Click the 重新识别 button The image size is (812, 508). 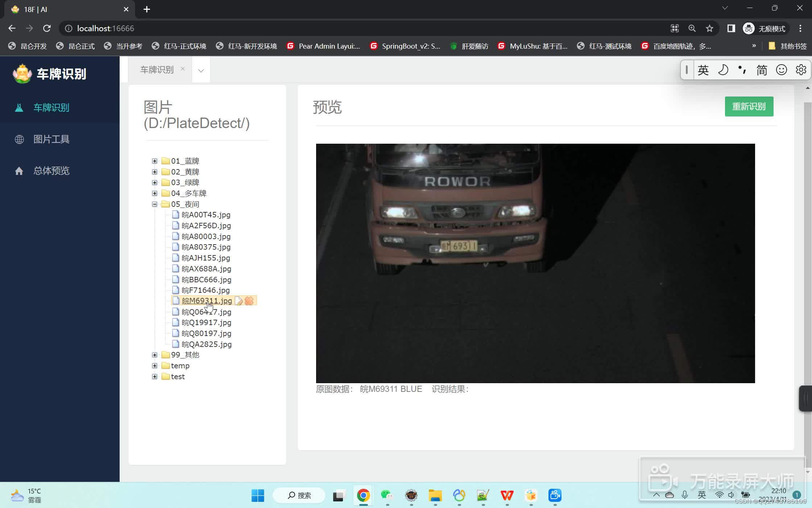749,107
